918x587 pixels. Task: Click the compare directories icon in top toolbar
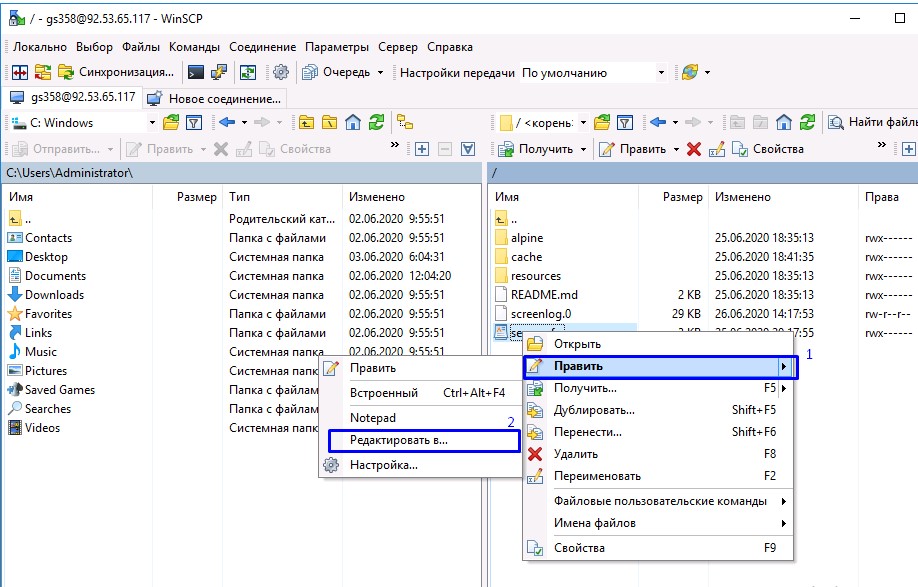(20, 72)
